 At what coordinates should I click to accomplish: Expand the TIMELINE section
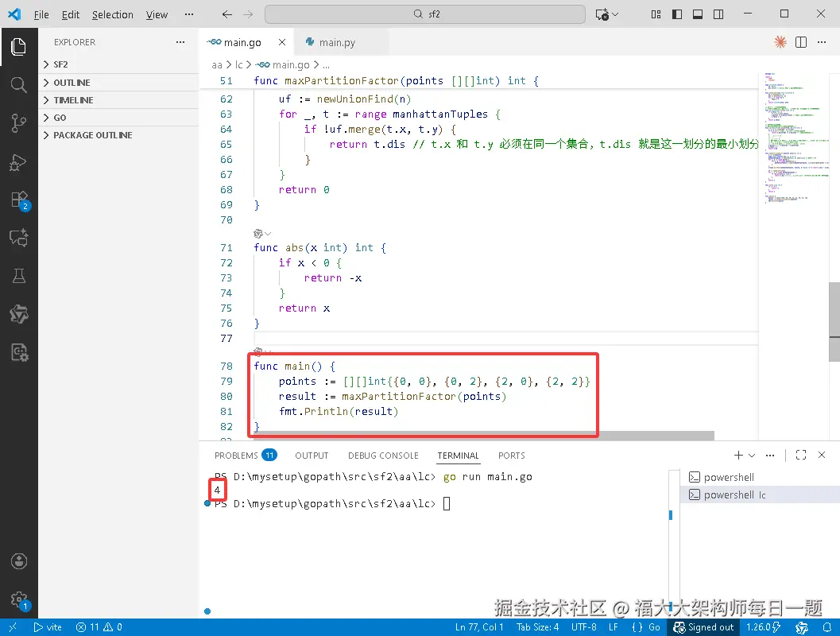coord(118,100)
